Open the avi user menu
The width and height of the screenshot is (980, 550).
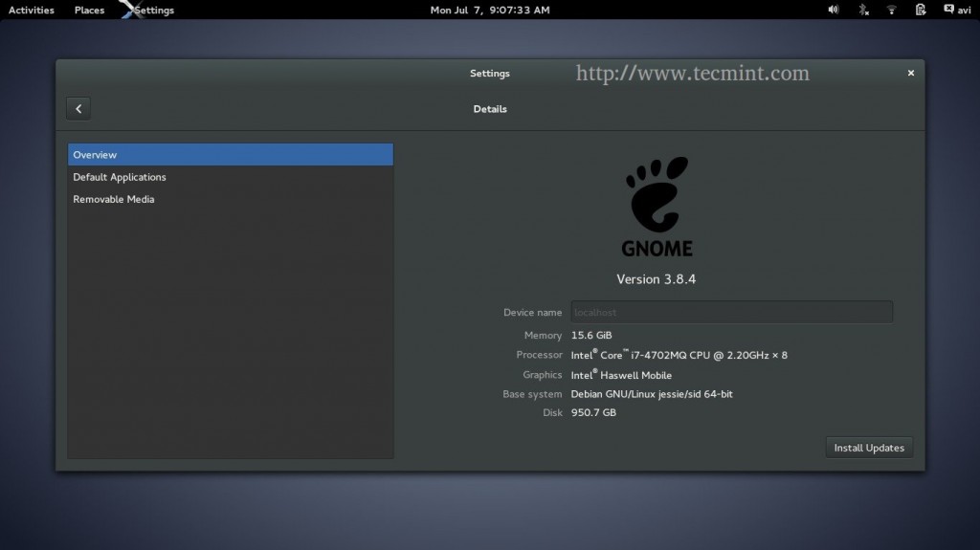pos(964,11)
